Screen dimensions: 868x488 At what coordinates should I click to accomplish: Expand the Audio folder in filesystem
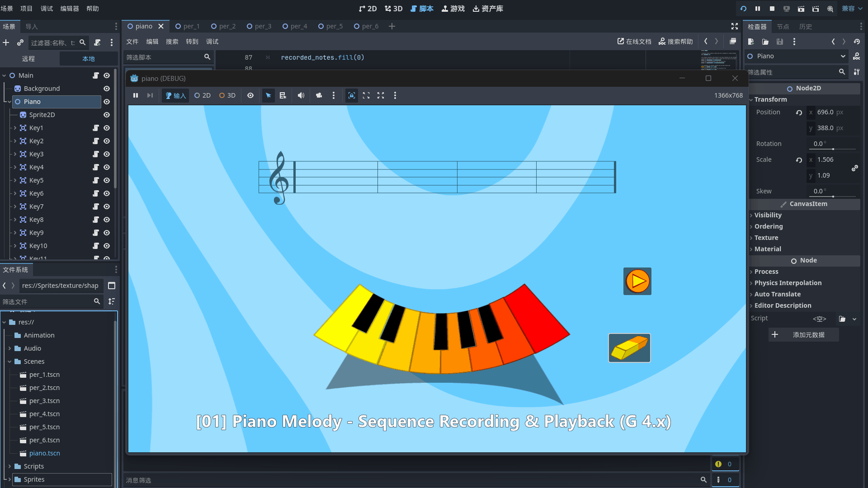[x=9, y=348]
